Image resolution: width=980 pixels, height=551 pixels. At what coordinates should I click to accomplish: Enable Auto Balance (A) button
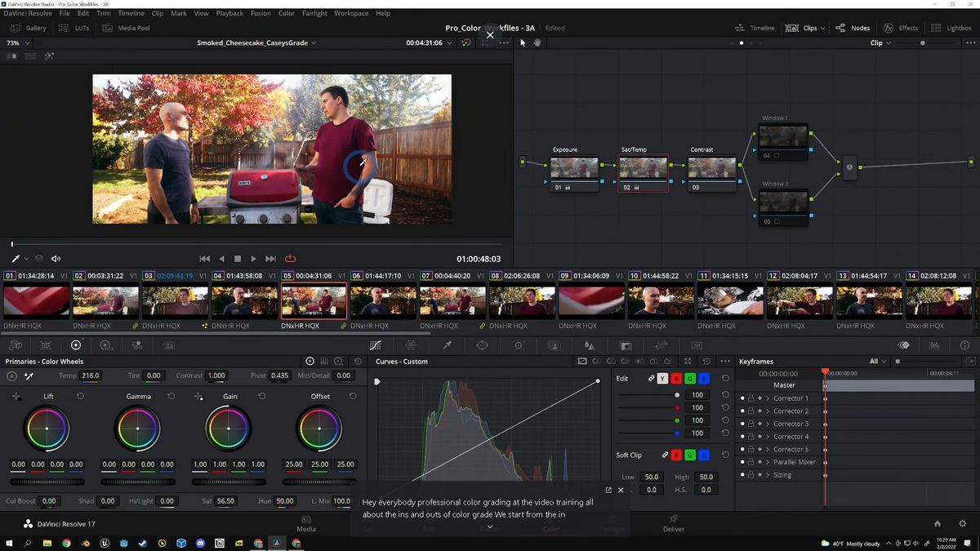pyautogui.click(x=11, y=375)
